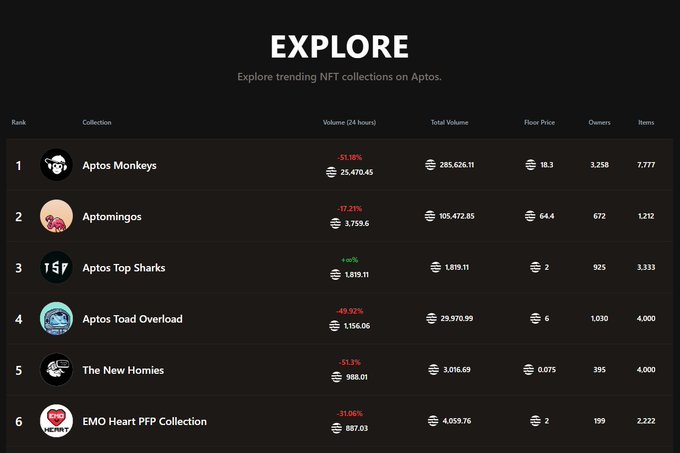Click Aptos icon beside 4,059.76 total
This screenshot has width=680, height=453.
tap(433, 420)
